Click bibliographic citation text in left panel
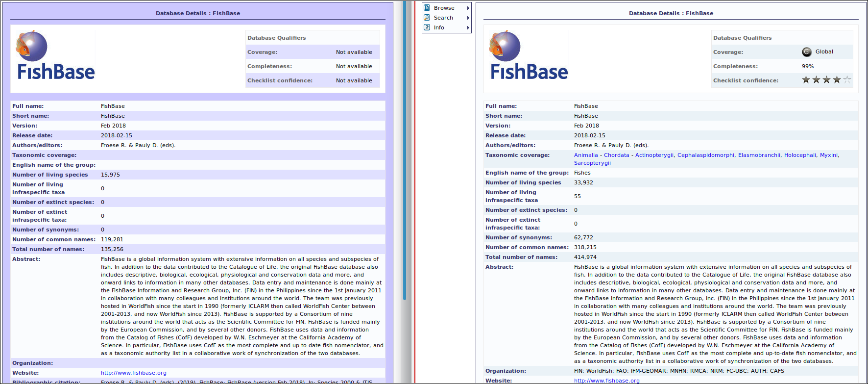Image resolution: width=868 pixels, height=384 pixels. point(237,382)
